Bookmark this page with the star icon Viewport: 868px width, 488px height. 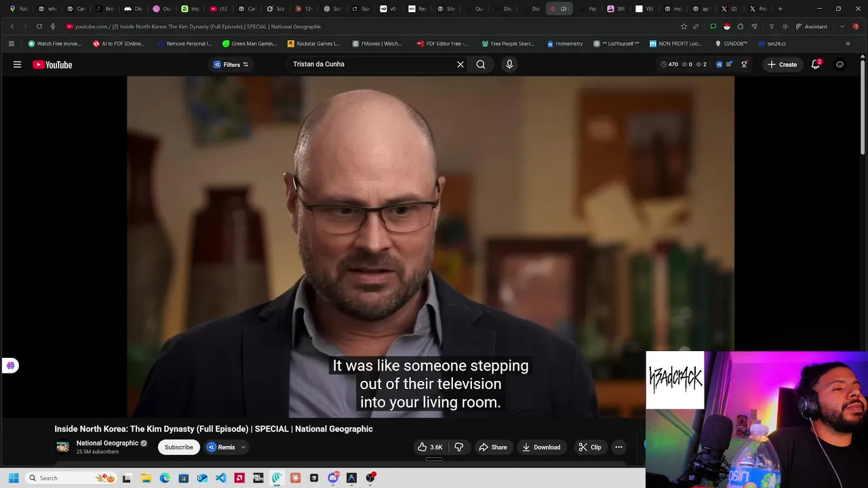[x=684, y=26]
